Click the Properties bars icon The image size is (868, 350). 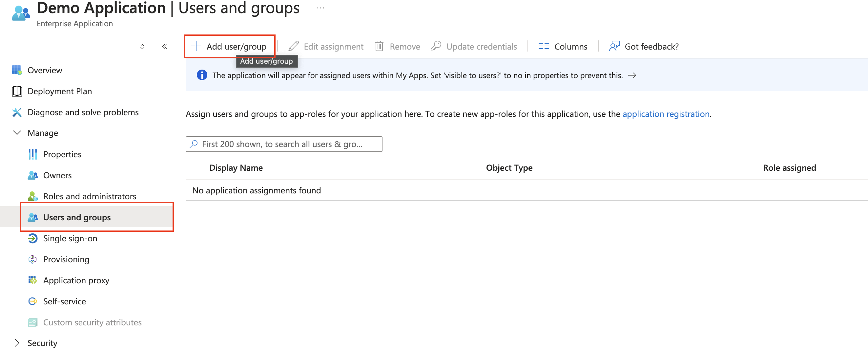33,154
